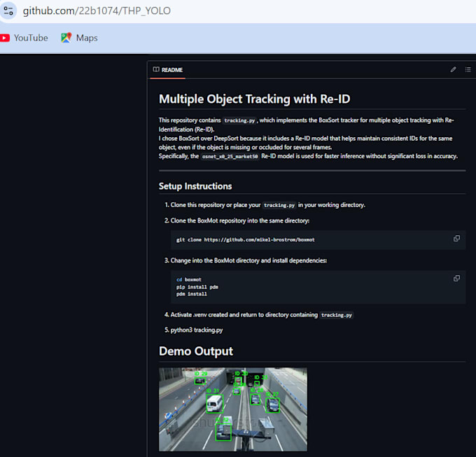Click the pencil edit README icon
The width and height of the screenshot is (476, 457).
453,69
